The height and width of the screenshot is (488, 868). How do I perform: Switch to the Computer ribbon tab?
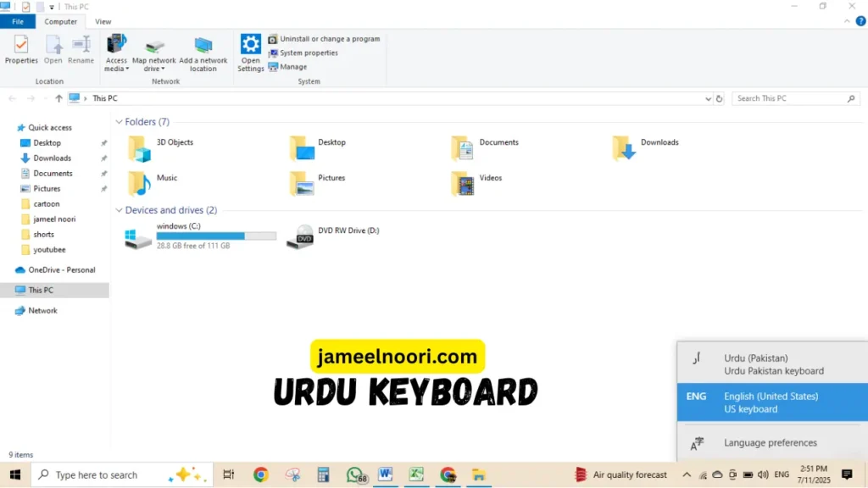(x=61, y=21)
